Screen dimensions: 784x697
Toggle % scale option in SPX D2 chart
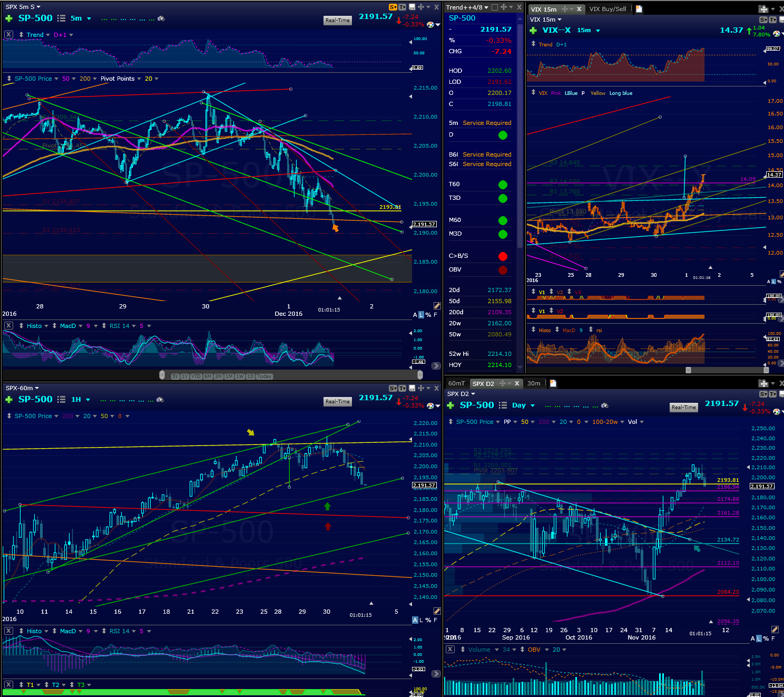[x=766, y=638]
